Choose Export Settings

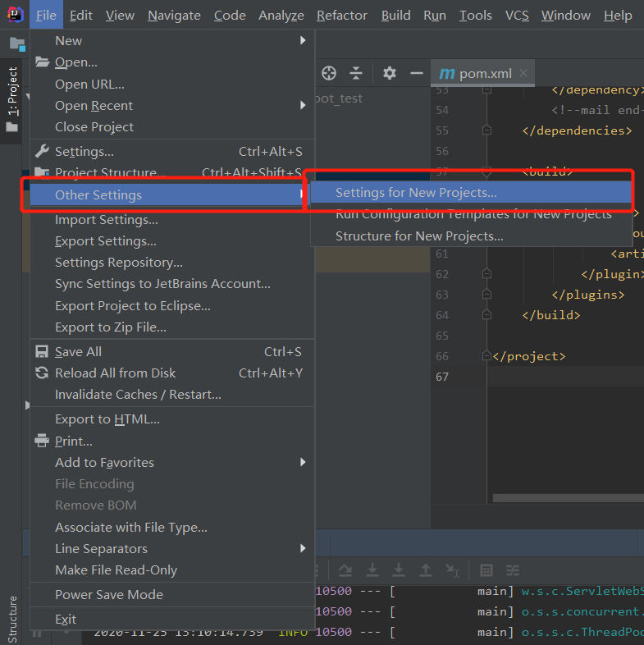172,241
